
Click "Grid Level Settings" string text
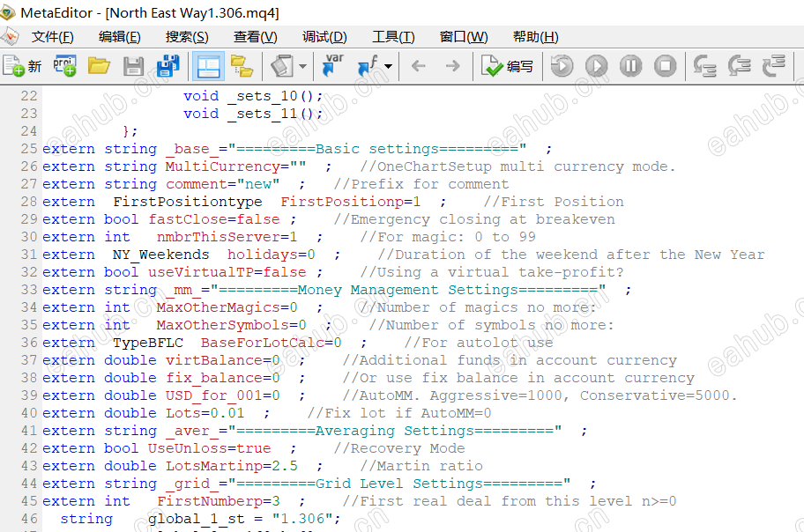point(399,484)
